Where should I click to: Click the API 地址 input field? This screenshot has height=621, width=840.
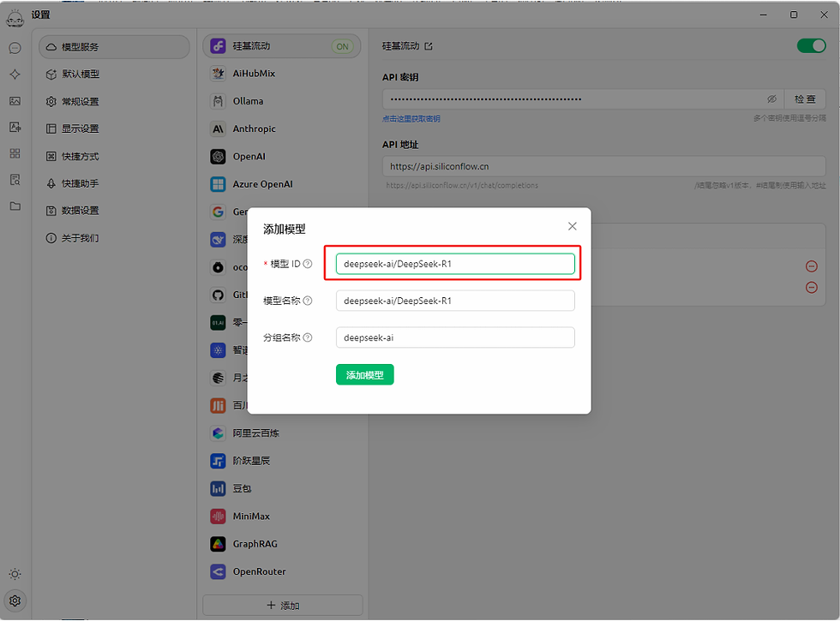[x=603, y=166]
